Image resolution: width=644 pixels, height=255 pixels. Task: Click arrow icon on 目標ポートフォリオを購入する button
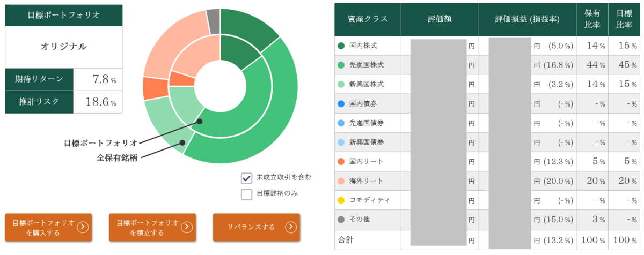82,227
